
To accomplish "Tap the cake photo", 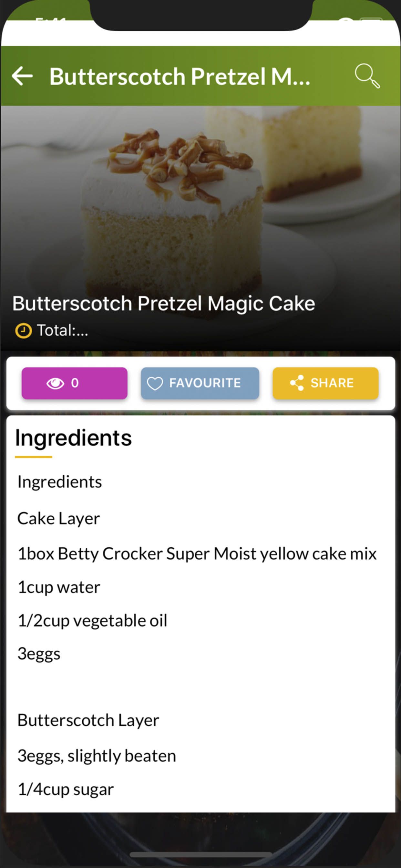I will click(x=200, y=202).
